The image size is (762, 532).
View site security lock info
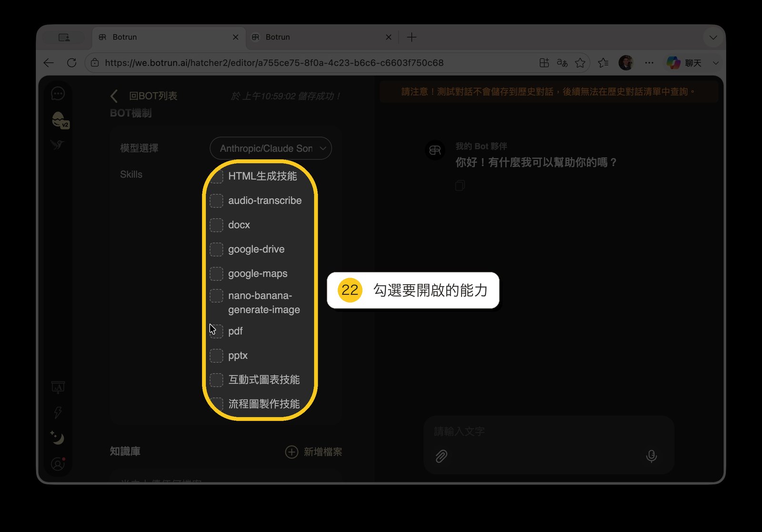95,63
